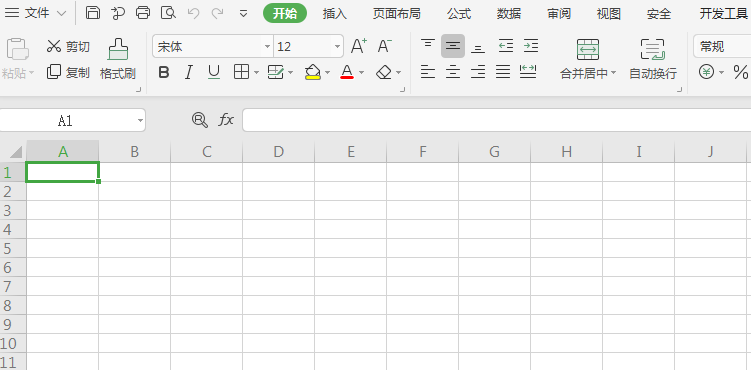Expand the Merge Center dropdown arrow
Screen dimensions: 751x370
614,74
